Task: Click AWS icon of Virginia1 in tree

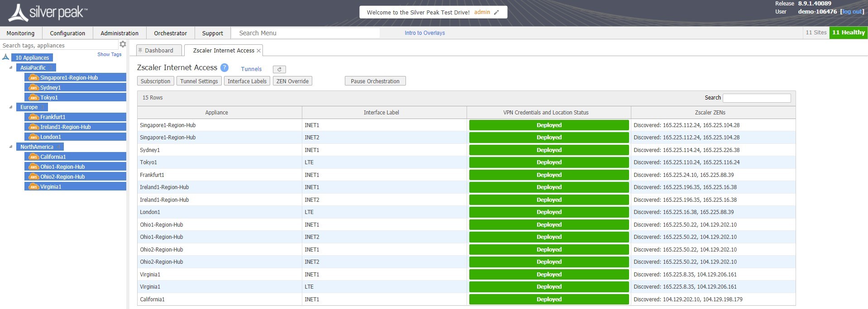Action: pyautogui.click(x=34, y=186)
